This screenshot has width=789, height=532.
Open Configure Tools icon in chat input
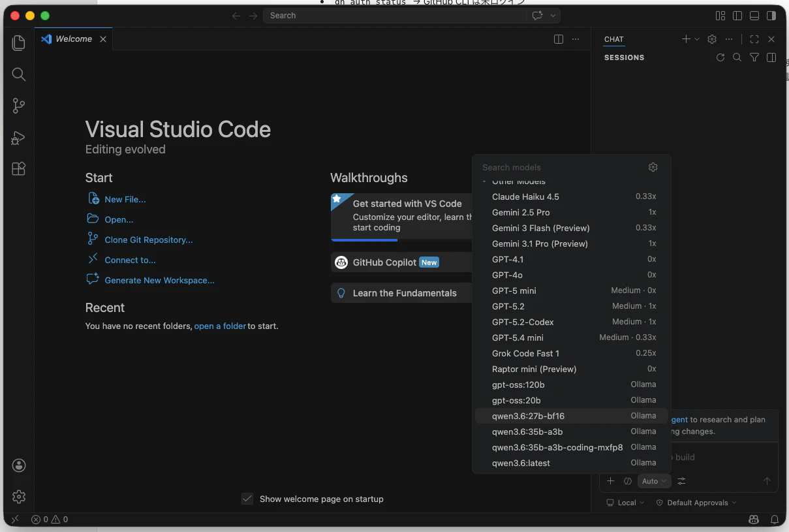(x=681, y=481)
